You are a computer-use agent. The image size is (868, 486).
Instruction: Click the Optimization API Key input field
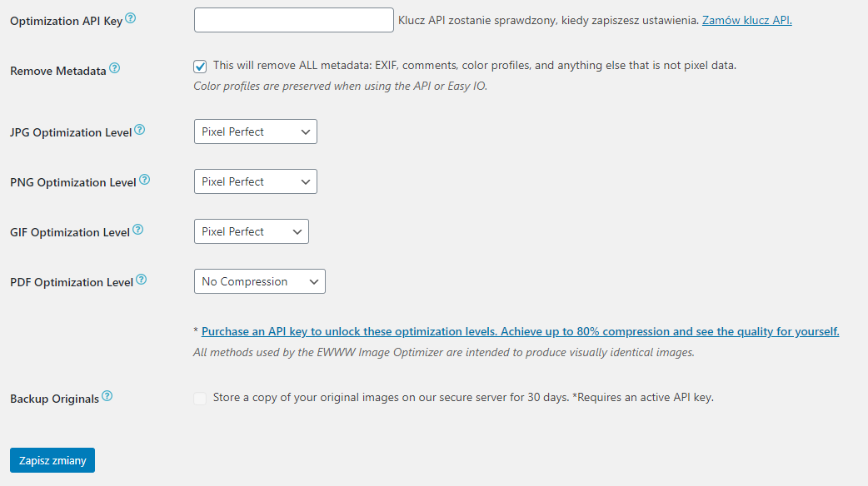[x=293, y=20]
